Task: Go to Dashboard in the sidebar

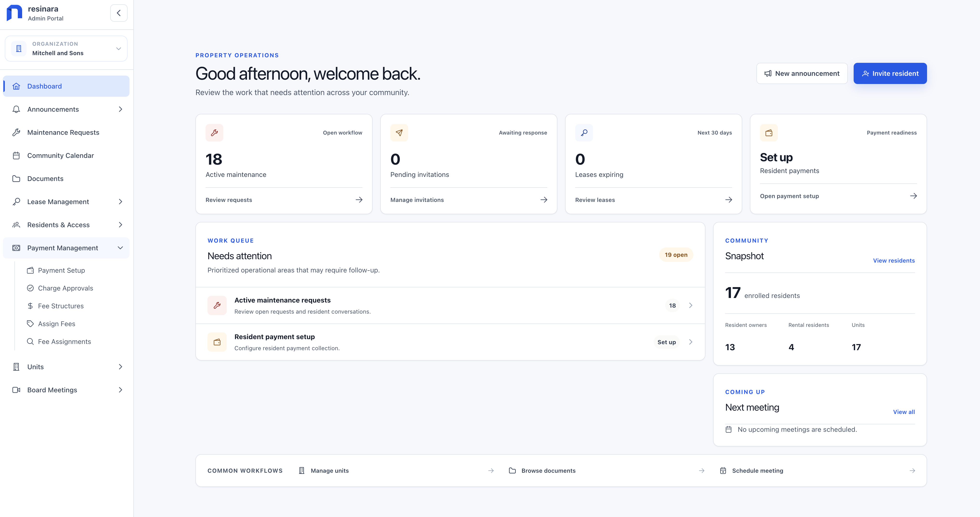Action: [x=66, y=86]
